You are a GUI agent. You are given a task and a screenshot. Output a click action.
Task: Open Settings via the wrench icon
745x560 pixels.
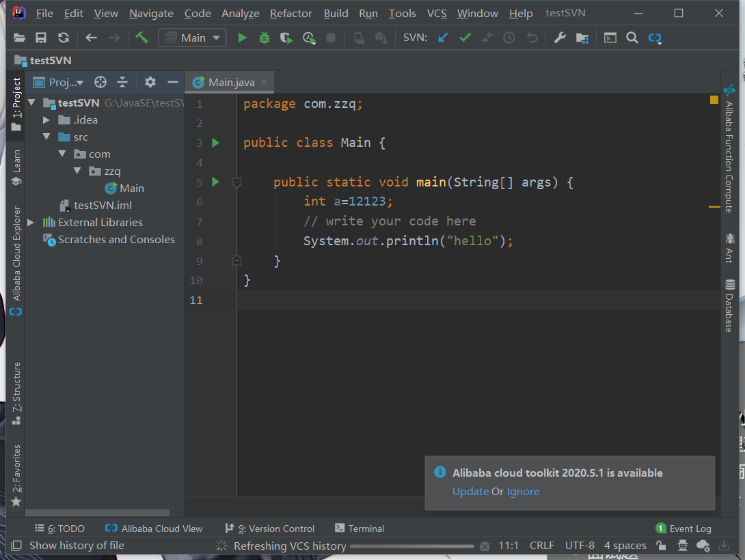[560, 38]
